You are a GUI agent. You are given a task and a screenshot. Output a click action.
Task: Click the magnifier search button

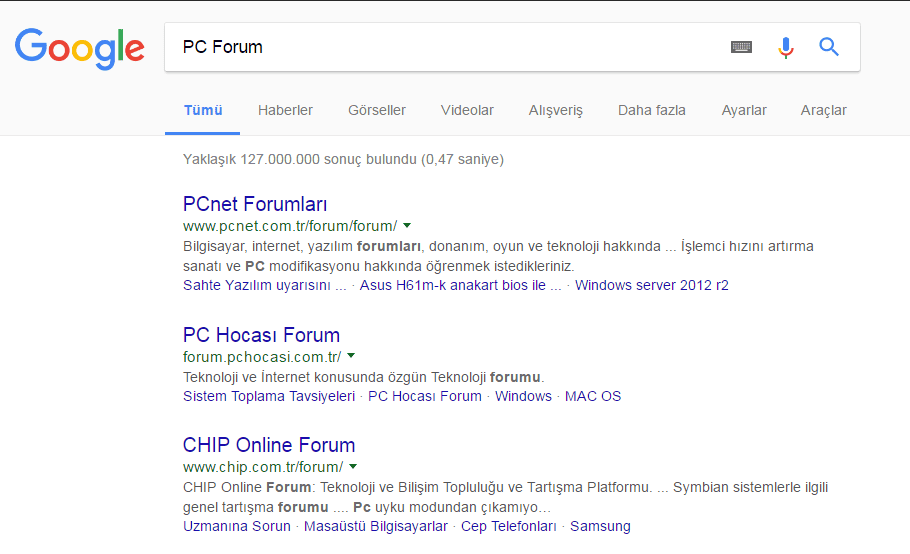tap(829, 47)
